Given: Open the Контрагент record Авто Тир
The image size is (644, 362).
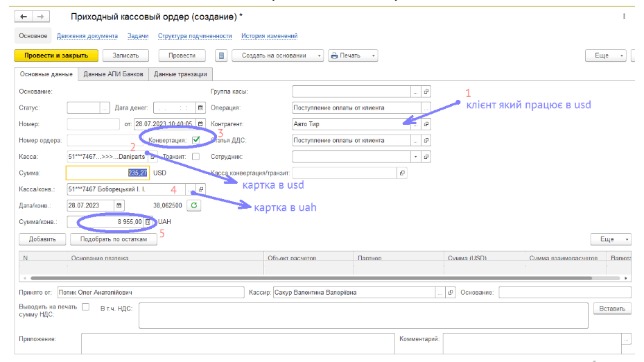Looking at the screenshot, I should [x=426, y=124].
